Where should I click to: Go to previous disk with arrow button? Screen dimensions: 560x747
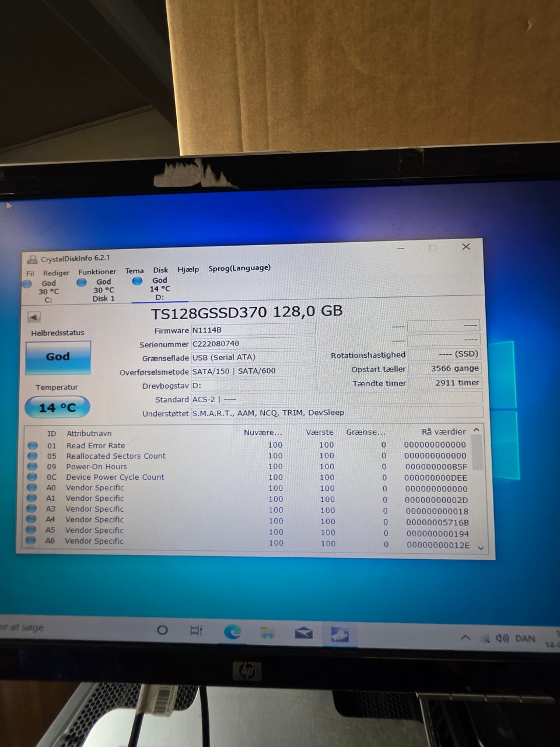34,317
